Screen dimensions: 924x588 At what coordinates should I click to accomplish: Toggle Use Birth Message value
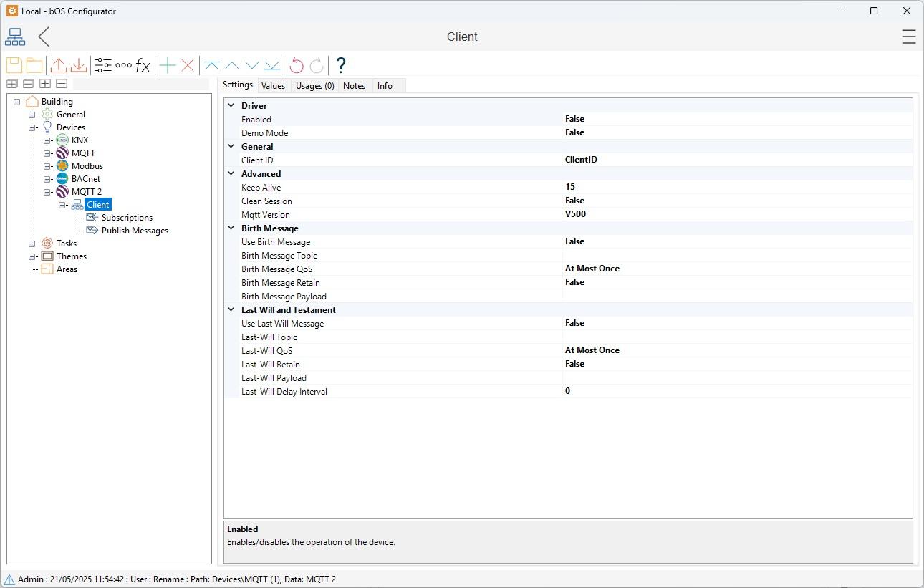tap(737, 241)
